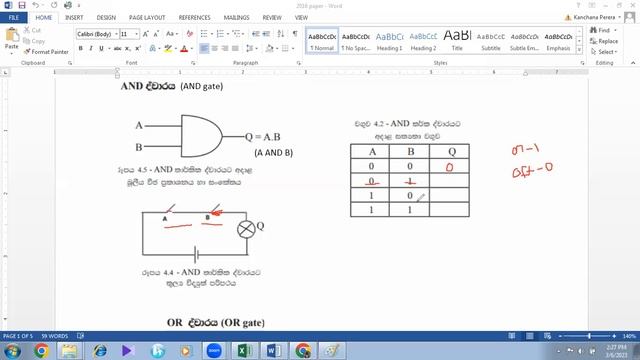
Task: Open Excel from the Windows taskbar
Action: [244, 351]
